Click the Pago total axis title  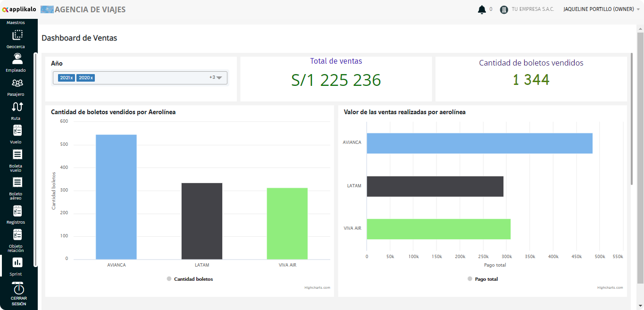click(x=495, y=265)
